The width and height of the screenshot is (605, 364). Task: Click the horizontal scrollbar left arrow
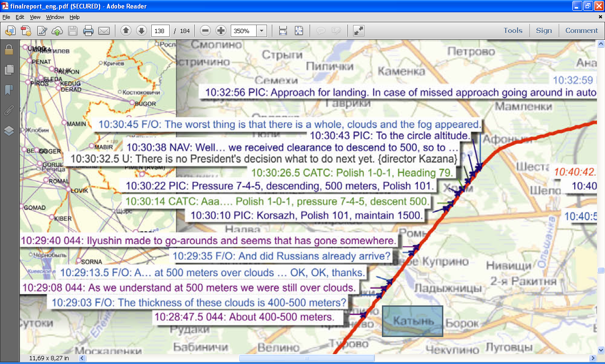point(82,358)
